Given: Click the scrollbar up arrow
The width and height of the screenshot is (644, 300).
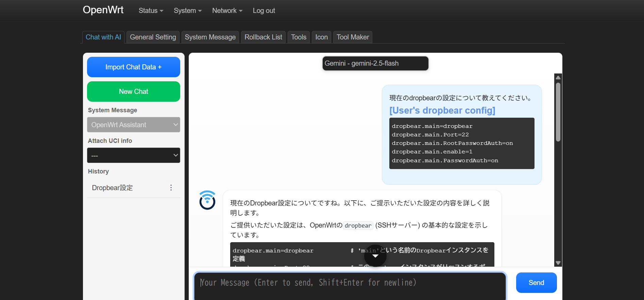Looking at the screenshot, I should pyautogui.click(x=558, y=78).
